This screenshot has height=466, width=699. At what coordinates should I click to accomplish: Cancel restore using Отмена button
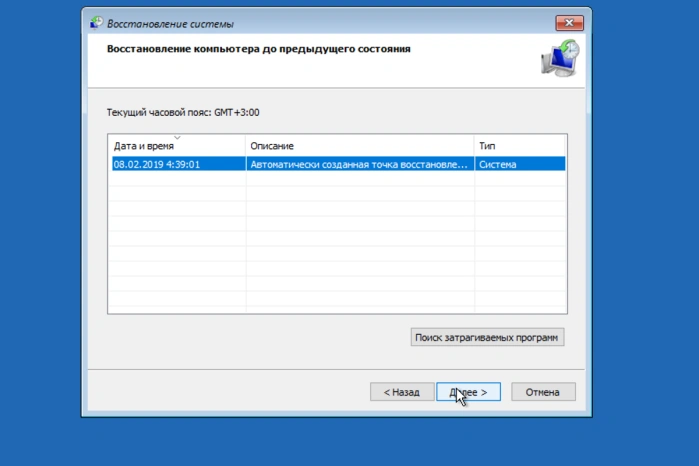click(x=543, y=392)
